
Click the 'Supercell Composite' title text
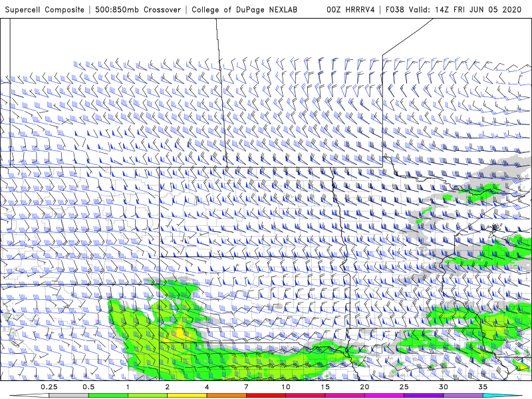click(x=45, y=9)
